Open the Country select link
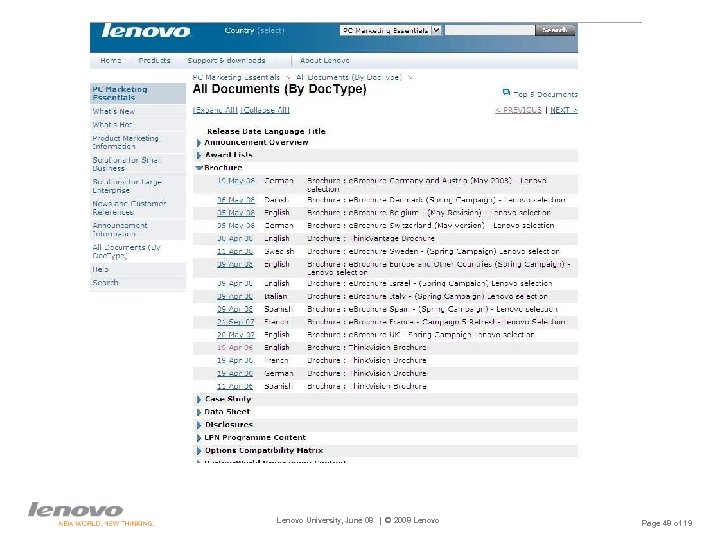The image size is (720, 540). [x=254, y=30]
